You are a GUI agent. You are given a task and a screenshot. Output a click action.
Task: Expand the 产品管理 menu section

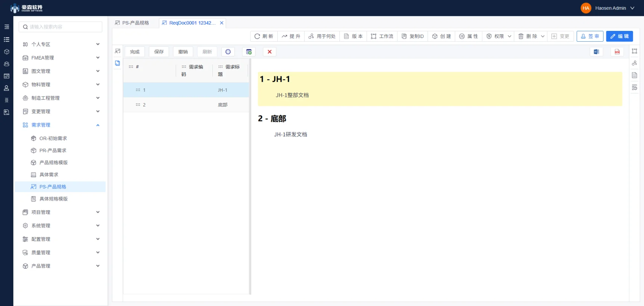pos(61,266)
